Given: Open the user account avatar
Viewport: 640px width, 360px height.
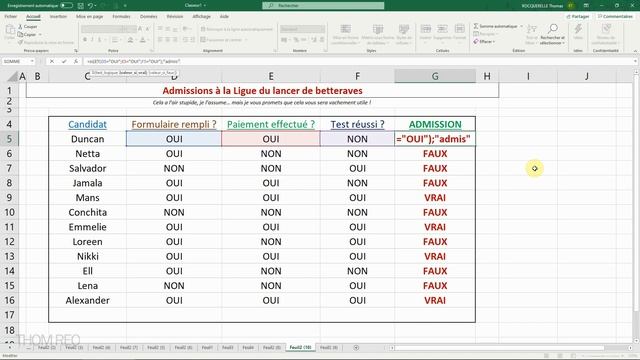Looking at the screenshot, I should [570, 6].
